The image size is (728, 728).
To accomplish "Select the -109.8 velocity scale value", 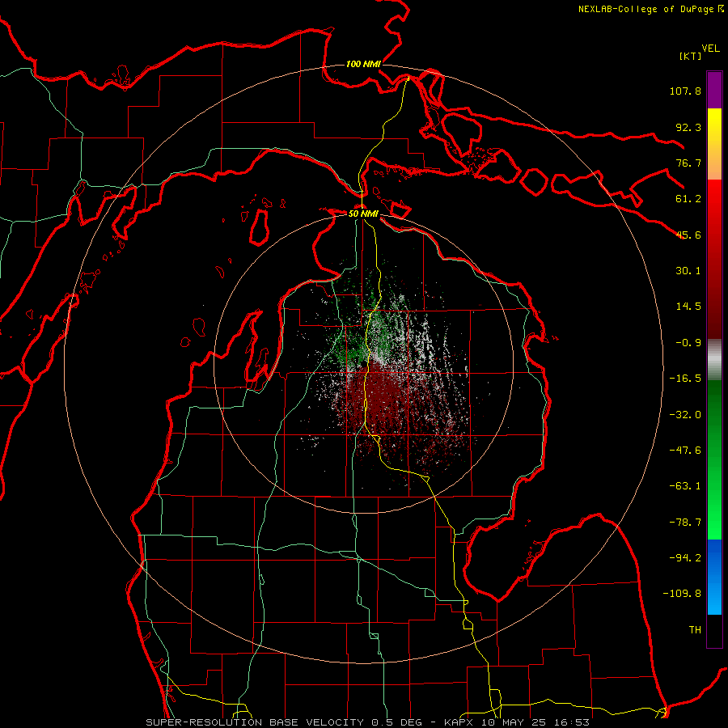I will [x=682, y=594].
